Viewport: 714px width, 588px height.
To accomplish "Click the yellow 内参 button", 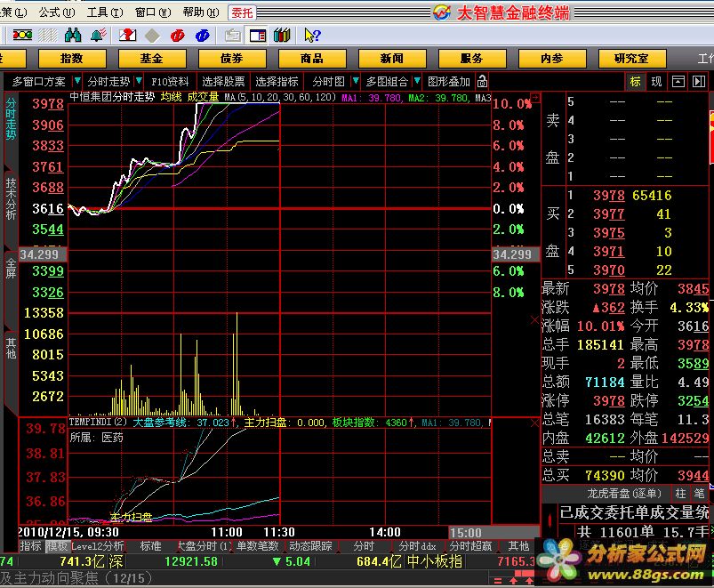I will pos(552,59).
